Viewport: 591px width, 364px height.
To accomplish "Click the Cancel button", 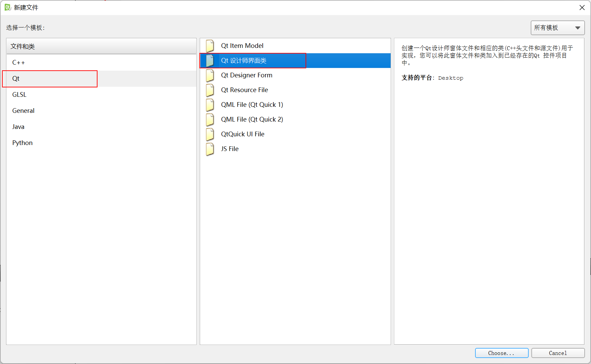I will [x=558, y=353].
